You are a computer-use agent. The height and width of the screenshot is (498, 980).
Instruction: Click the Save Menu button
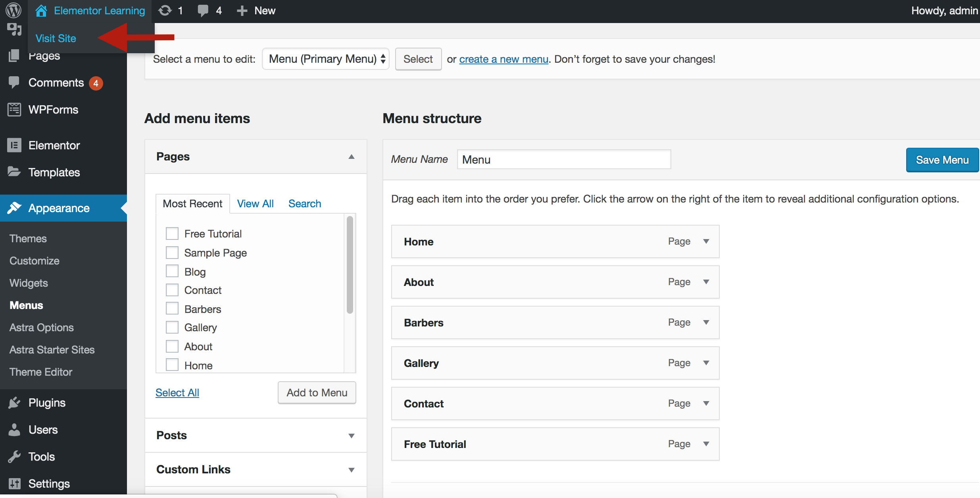[x=942, y=160]
